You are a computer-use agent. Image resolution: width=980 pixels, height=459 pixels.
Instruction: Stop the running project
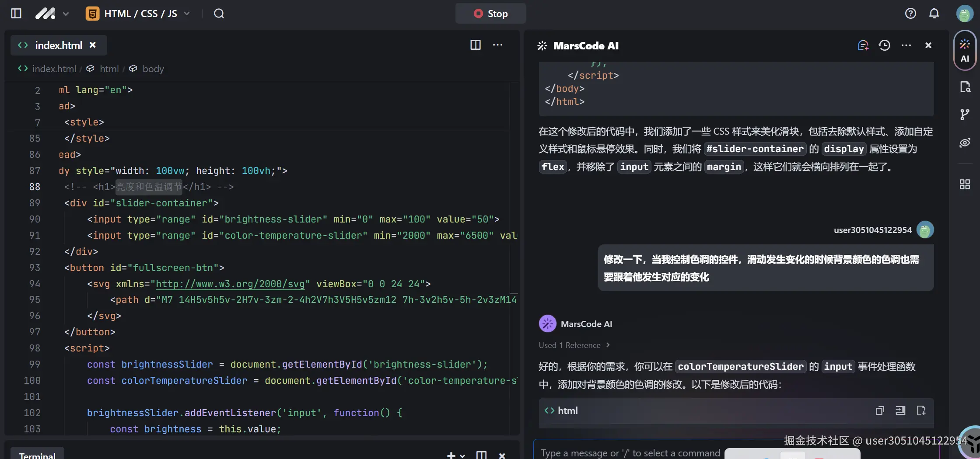click(x=490, y=14)
